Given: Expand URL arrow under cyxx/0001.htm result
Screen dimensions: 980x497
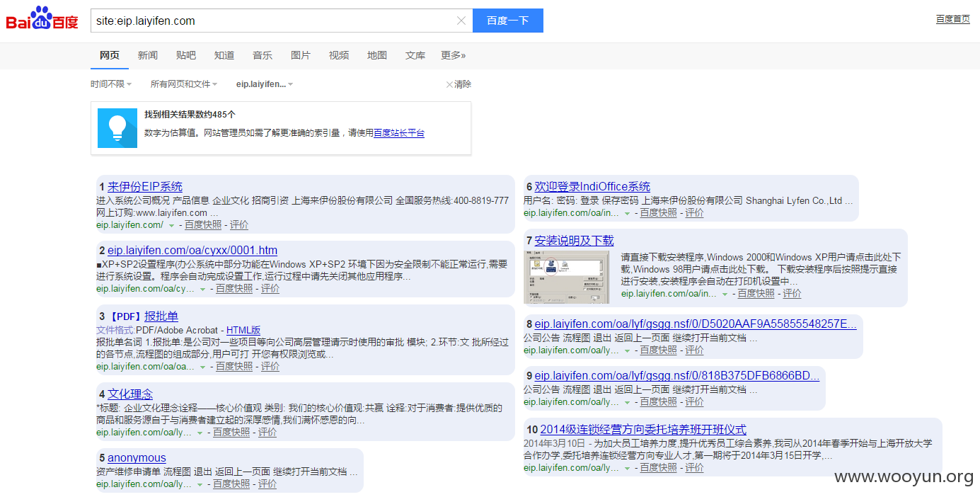Looking at the screenshot, I should tap(202, 289).
